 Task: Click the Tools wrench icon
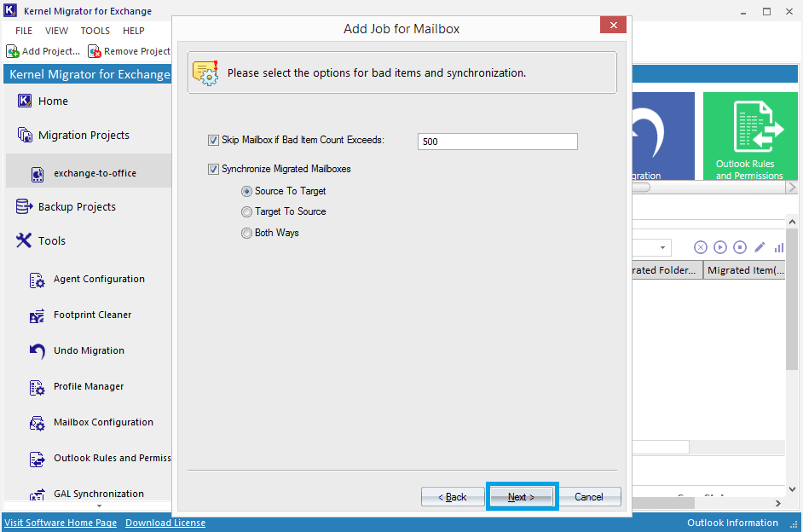[x=24, y=240]
